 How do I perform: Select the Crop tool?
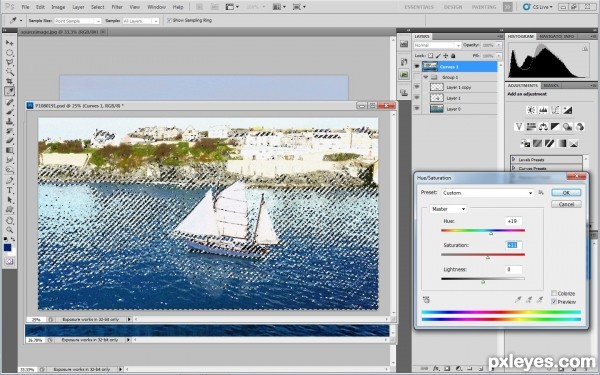(x=10, y=81)
